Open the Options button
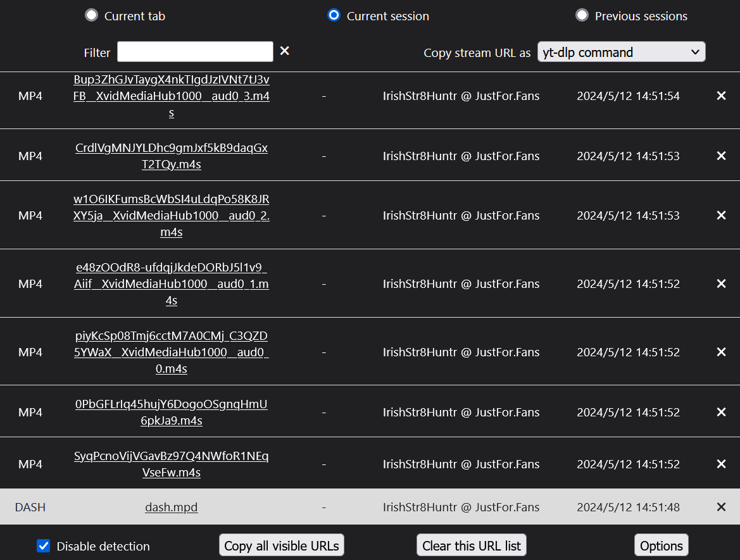Screen dimensions: 740x560 [661, 545]
